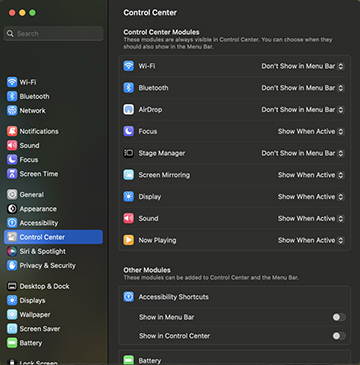Open the Screen Mirroring visibility dropdown

tap(311, 175)
